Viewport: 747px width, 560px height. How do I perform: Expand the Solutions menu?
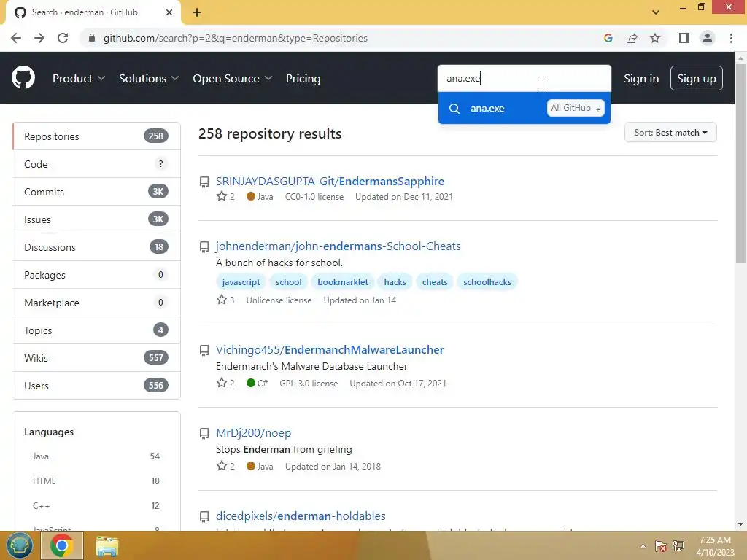pos(149,79)
